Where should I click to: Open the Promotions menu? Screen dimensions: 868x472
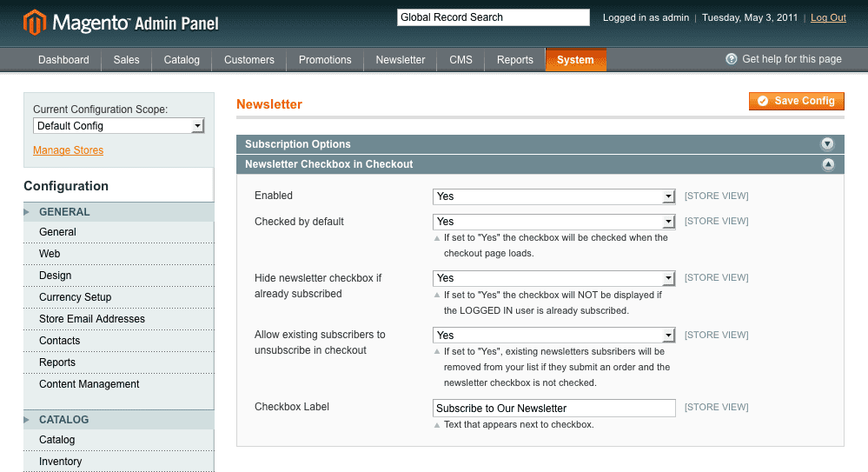tap(325, 60)
